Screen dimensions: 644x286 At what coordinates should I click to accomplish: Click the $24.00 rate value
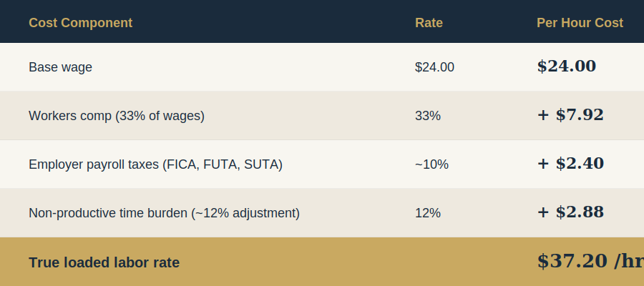(x=434, y=67)
